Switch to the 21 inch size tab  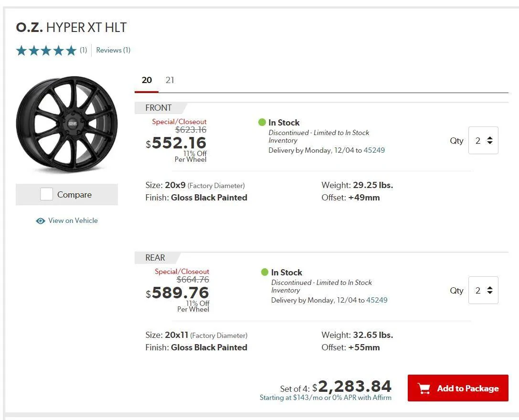coord(170,80)
